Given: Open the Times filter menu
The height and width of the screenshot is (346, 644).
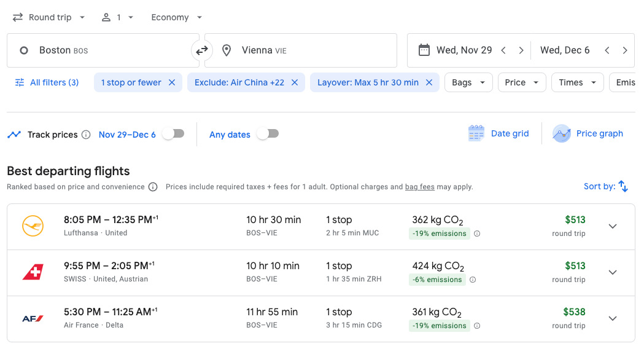Looking at the screenshot, I should [x=577, y=82].
